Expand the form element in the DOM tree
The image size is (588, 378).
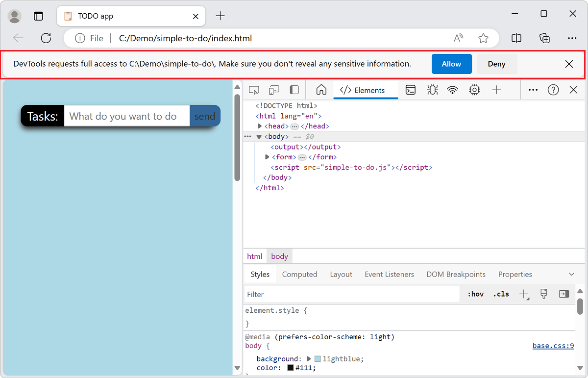pyautogui.click(x=267, y=157)
